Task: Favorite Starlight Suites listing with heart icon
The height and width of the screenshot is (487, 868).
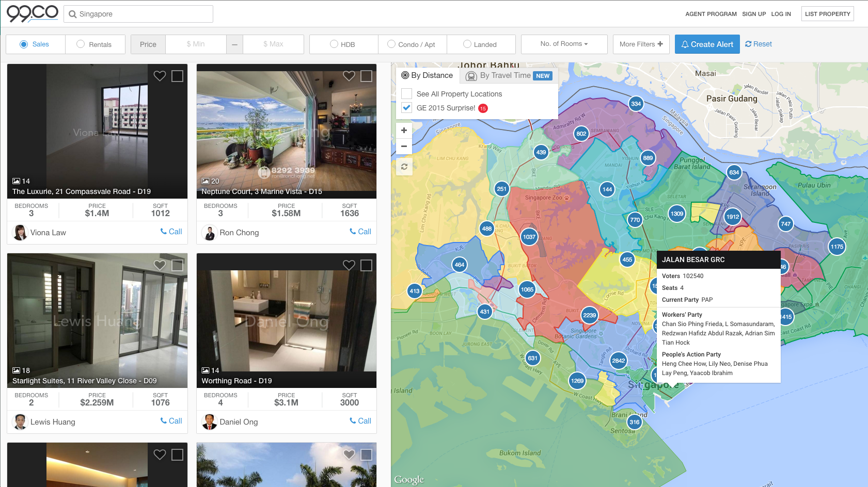Action: coord(160,265)
